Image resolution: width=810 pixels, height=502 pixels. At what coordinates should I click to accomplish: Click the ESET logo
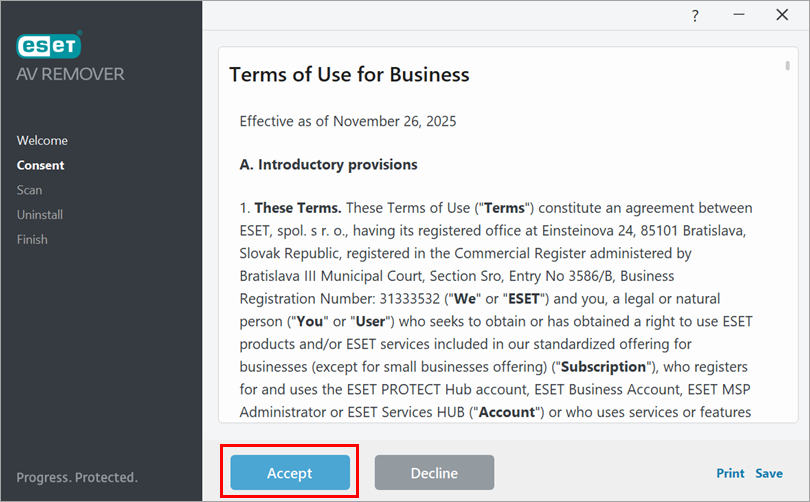[x=49, y=45]
